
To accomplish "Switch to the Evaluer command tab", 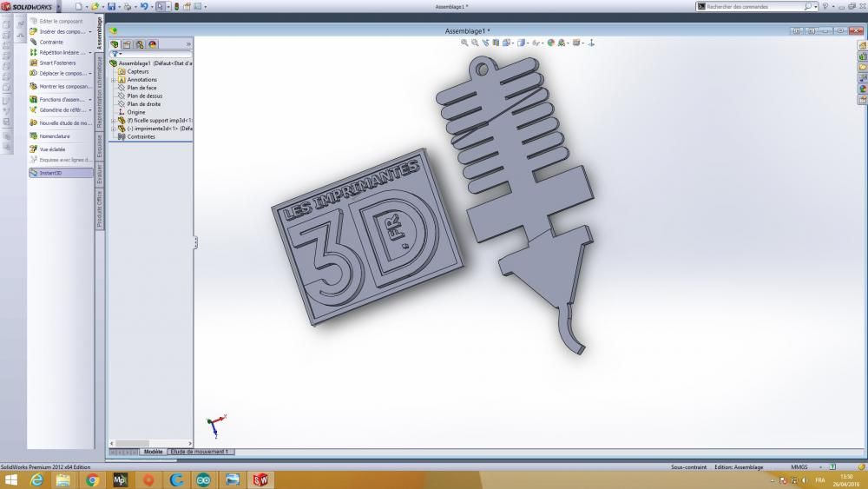I will (100, 174).
